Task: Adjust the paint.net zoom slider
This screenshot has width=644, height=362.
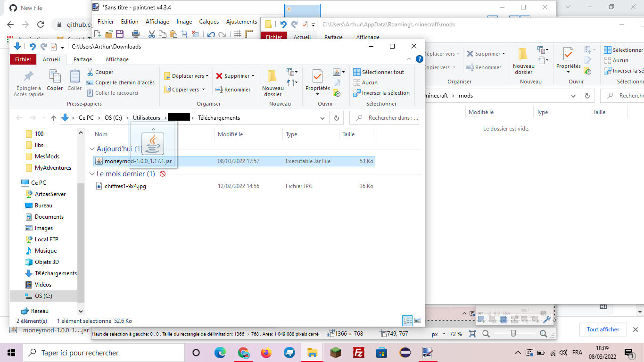Action: pyautogui.click(x=513, y=334)
